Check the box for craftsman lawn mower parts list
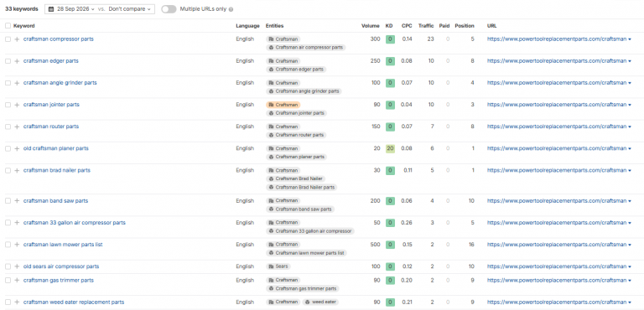The image size is (644, 310). 8,245
